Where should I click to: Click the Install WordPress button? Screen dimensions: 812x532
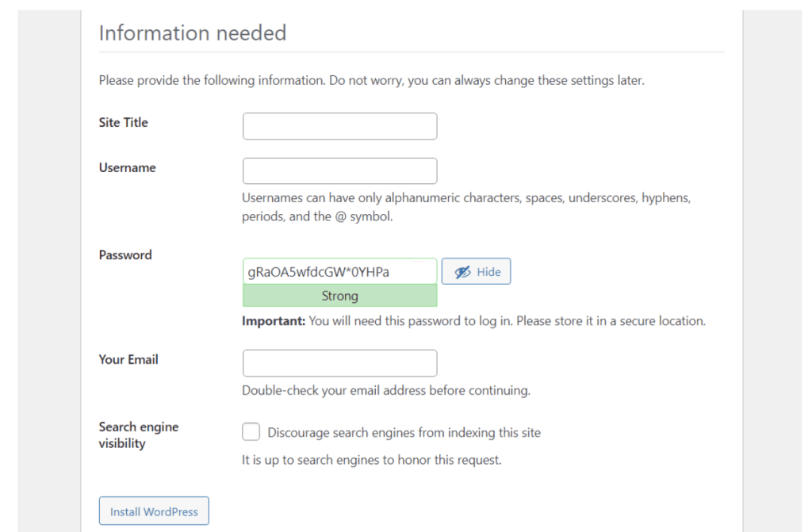coord(153,511)
